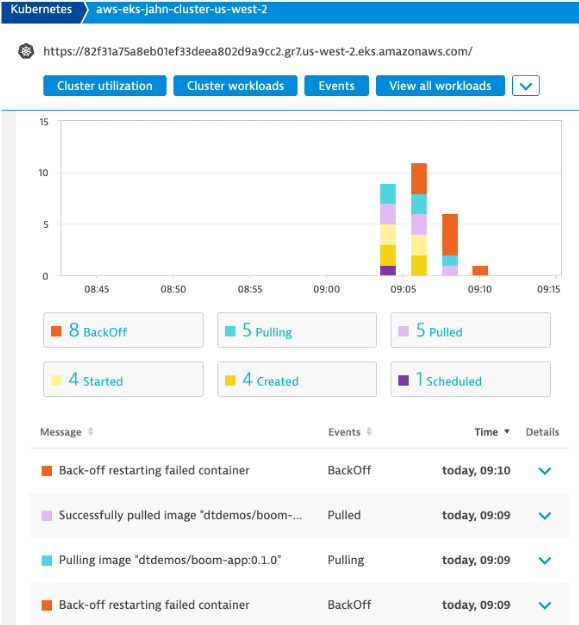Select aws-eks-jahn-cluster-us-west-2 breadcrumb
579x625 pixels.
pyautogui.click(x=182, y=10)
